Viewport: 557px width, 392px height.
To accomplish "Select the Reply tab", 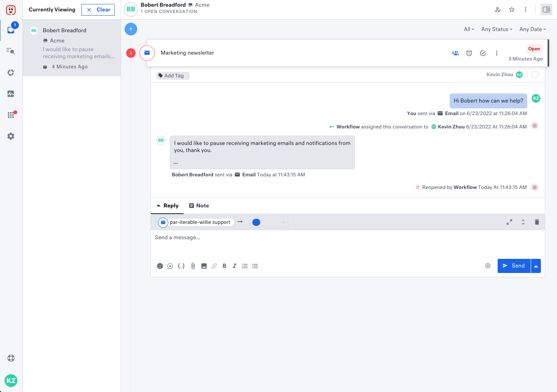I will pos(167,205).
